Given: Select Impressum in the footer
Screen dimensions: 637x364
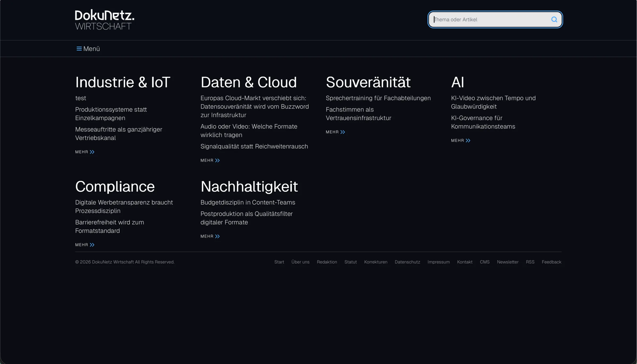Looking at the screenshot, I should 438,262.
